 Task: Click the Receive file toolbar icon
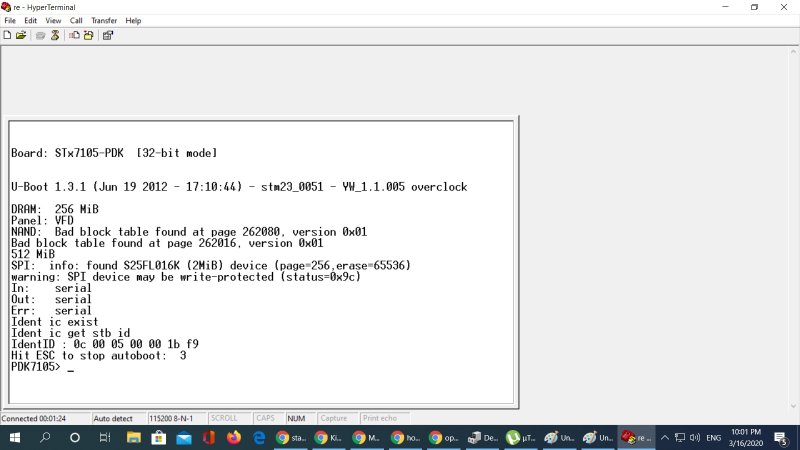point(89,35)
